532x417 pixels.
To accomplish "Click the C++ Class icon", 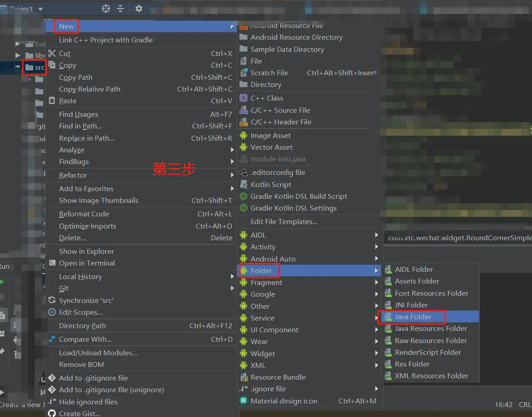I will coord(243,98).
